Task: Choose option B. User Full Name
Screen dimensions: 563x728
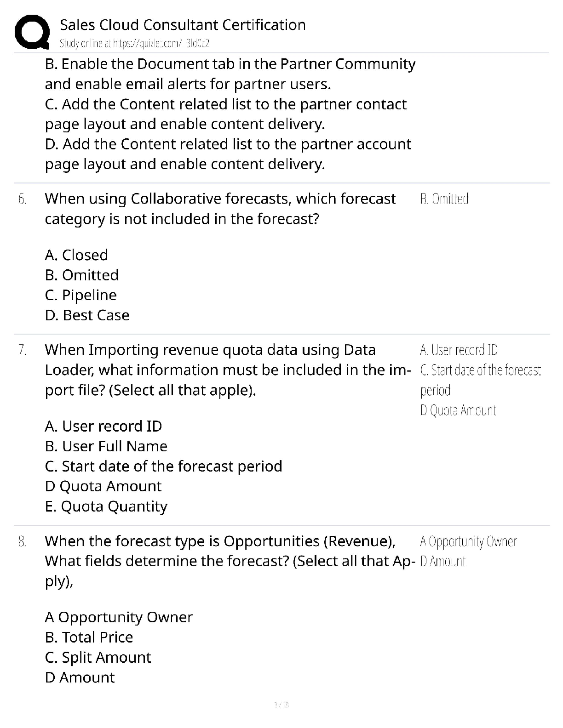Action: [x=106, y=446]
